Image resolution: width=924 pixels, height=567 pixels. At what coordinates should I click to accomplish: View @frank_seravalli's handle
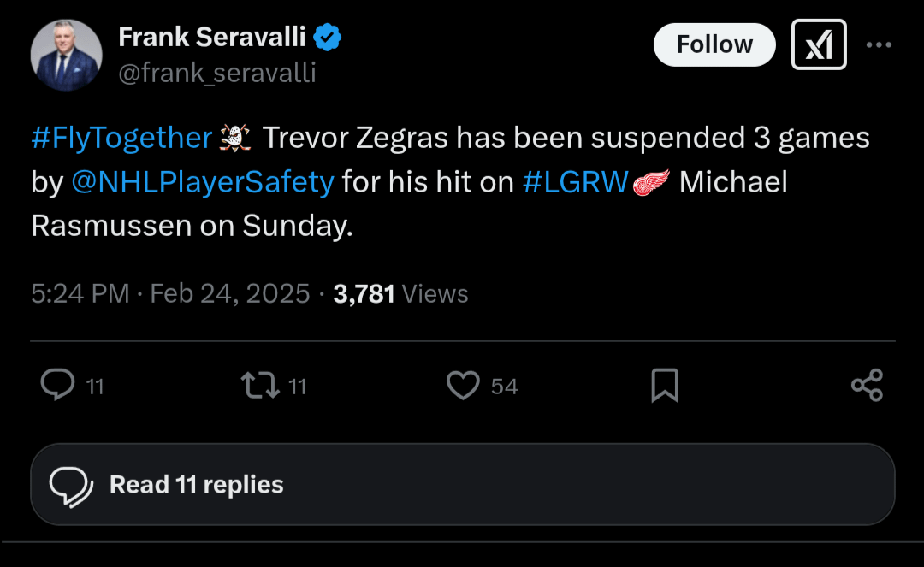[217, 73]
